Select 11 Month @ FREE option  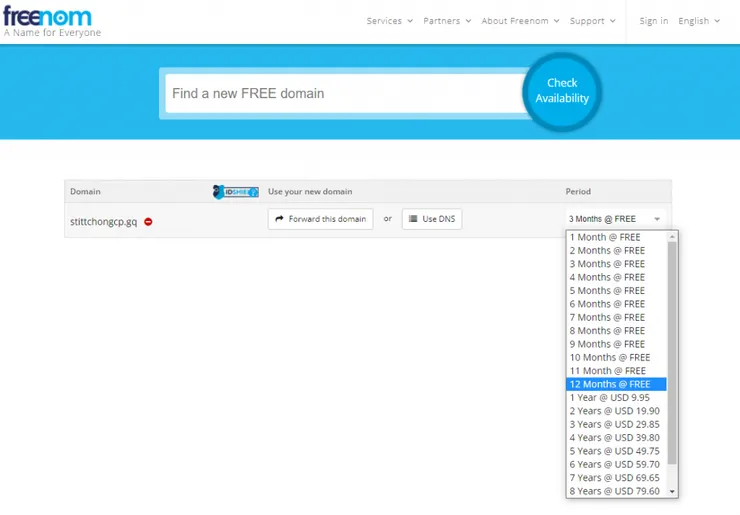click(x=616, y=371)
